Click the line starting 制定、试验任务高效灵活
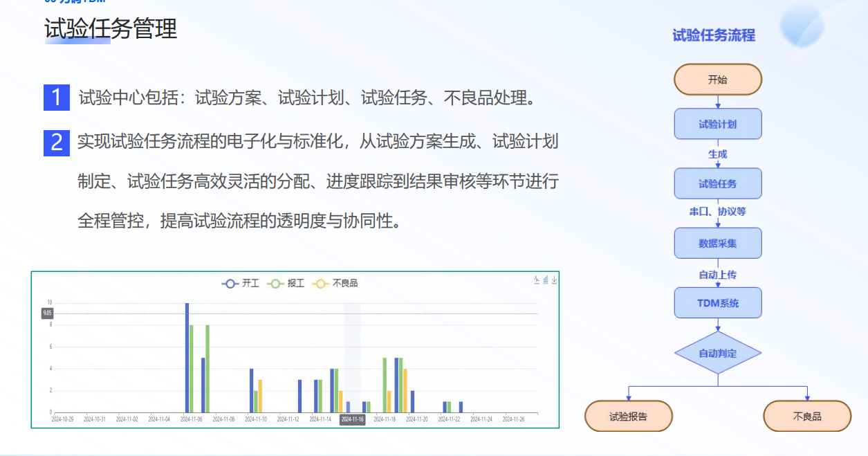The height and width of the screenshot is (456, 868). (317, 182)
